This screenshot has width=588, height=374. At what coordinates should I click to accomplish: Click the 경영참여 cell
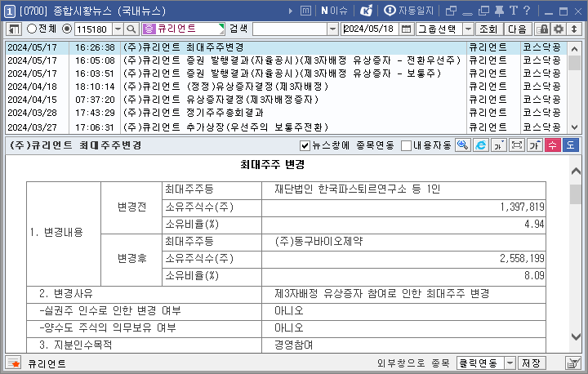coord(403,345)
